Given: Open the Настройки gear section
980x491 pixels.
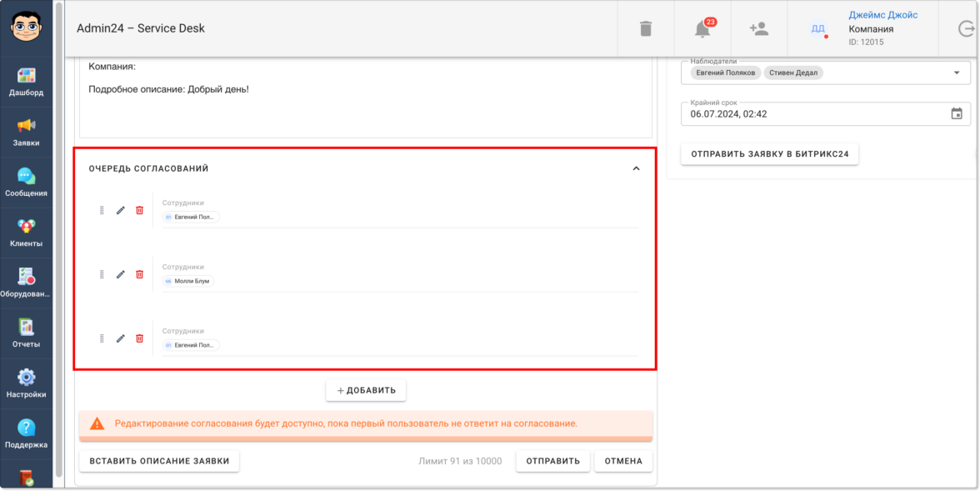Looking at the screenshot, I should tap(27, 384).
